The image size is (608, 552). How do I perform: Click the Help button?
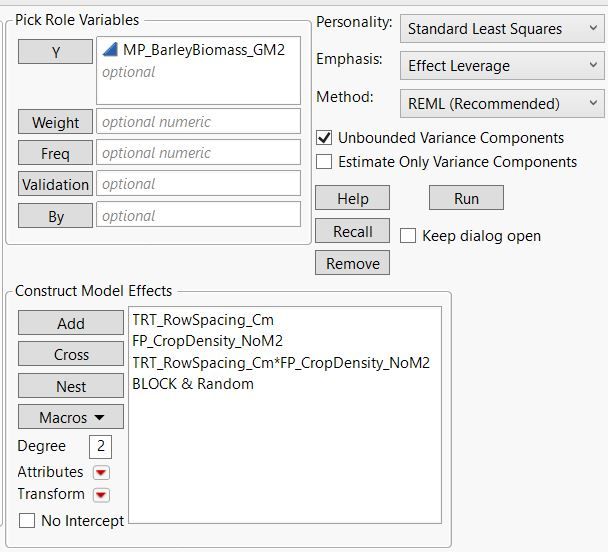[352, 199]
